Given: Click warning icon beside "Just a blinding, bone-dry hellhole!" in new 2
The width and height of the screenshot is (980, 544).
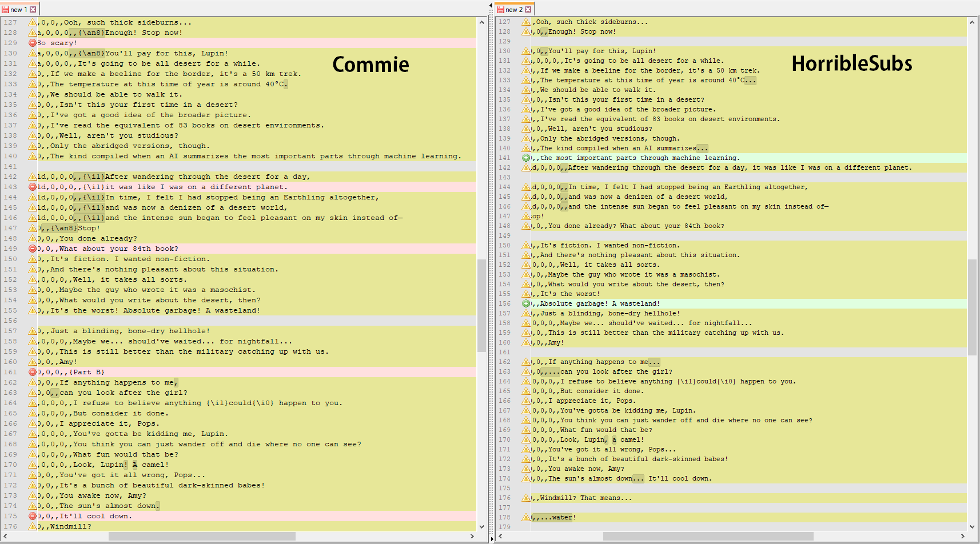Looking at the screenshot, I should [x=526, y=313].
